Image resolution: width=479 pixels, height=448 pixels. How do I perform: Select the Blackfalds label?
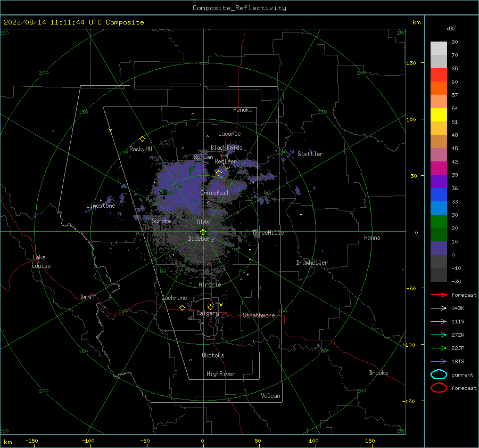coord(226,148)
